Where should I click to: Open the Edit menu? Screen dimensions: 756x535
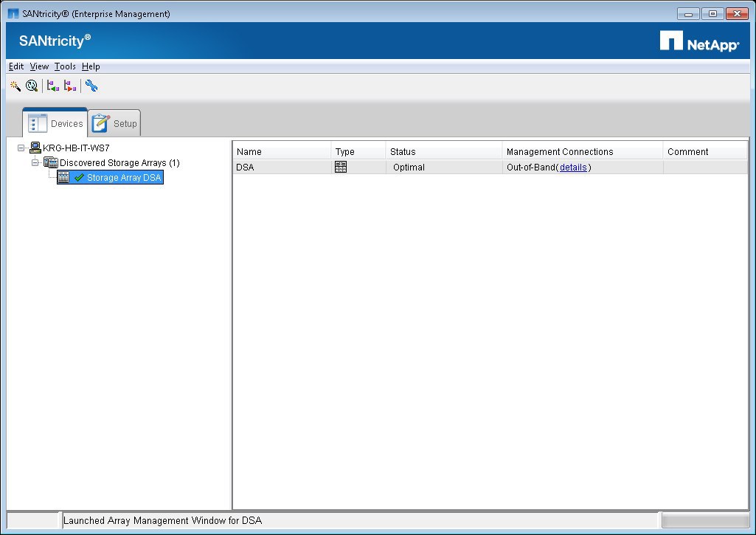tap(16, 66)
